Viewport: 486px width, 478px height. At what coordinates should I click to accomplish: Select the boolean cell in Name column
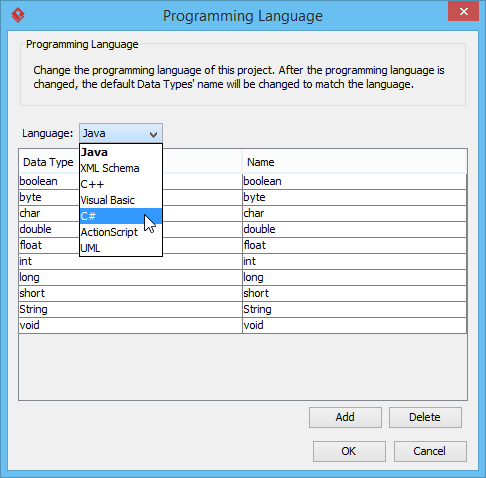click(354, 181)
